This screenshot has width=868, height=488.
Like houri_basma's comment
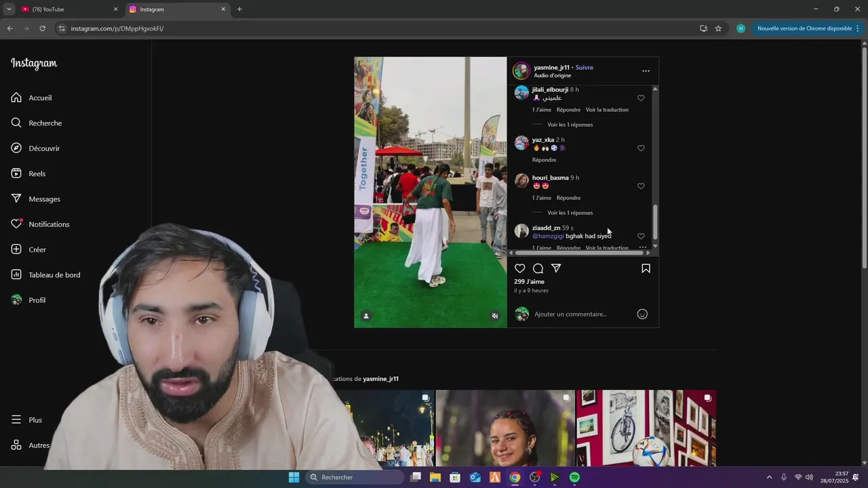click(641, 186)
